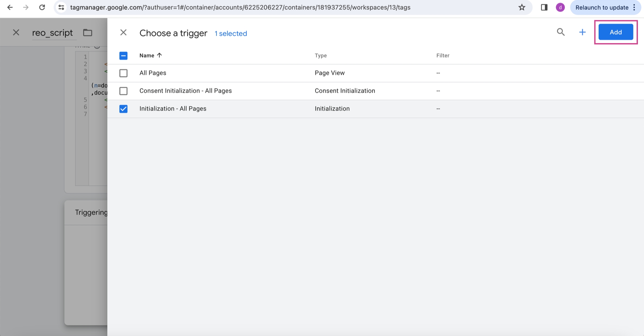Sort triggers by Name column arrow

(x=159, y=55)
